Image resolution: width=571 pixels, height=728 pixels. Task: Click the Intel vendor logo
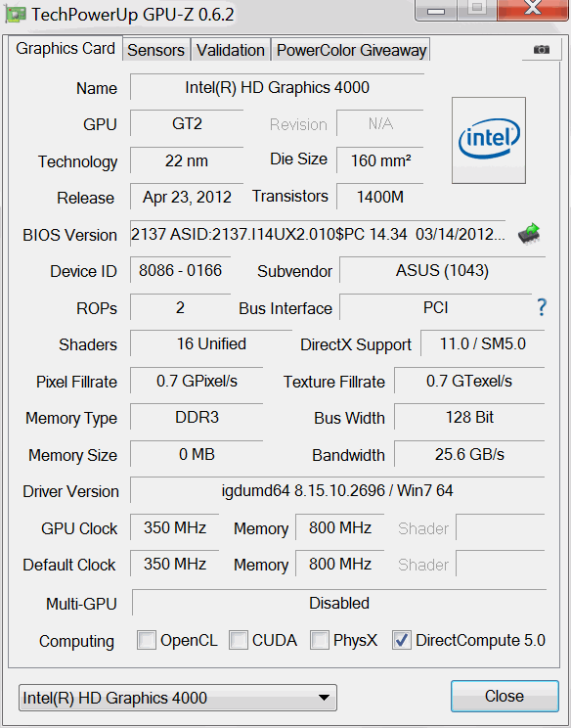(489, 140)
